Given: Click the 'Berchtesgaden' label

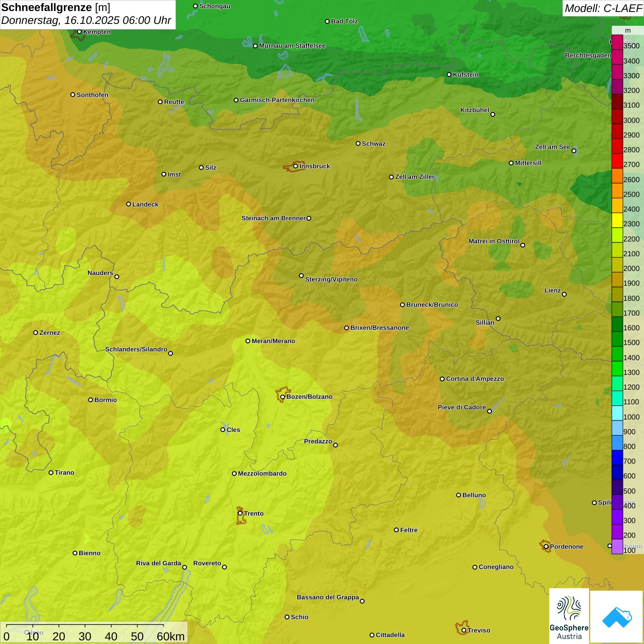Looking at the screenshot, I should (x=588, y=55).
